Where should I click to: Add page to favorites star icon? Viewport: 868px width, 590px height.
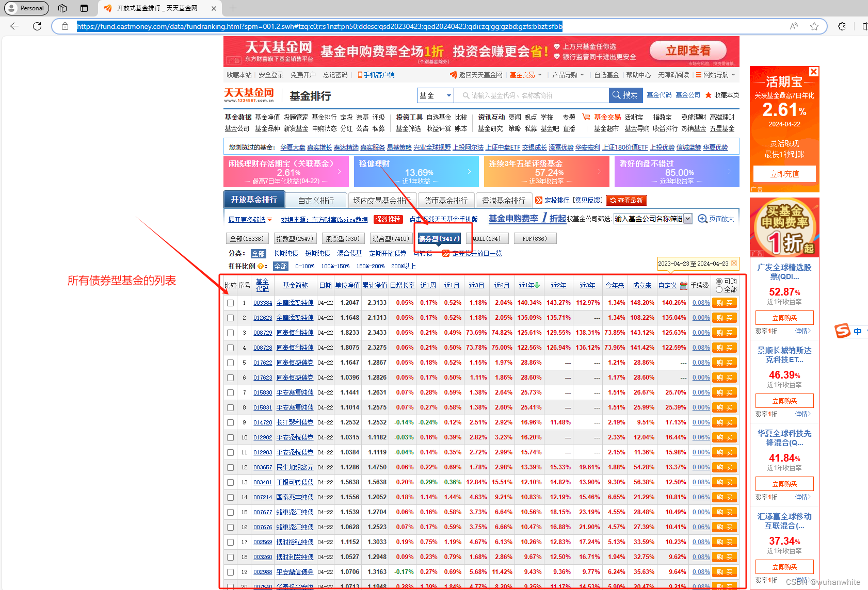pos(814,26)
